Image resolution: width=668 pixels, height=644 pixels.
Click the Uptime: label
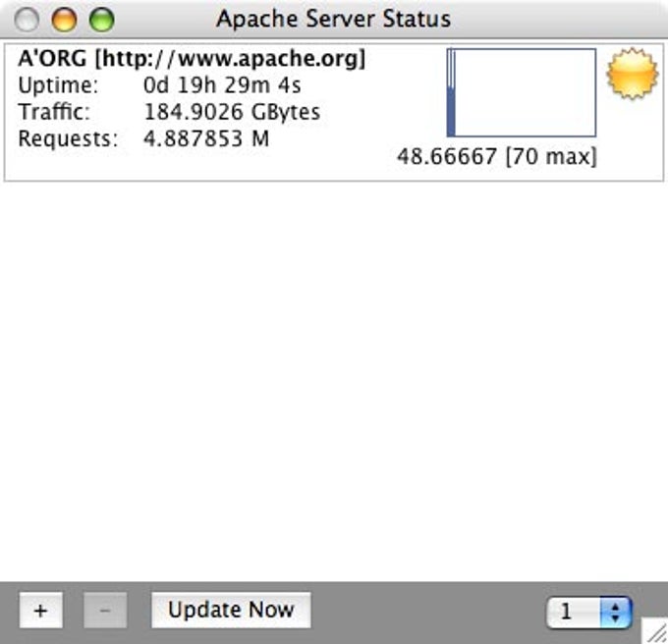(58, 85)
